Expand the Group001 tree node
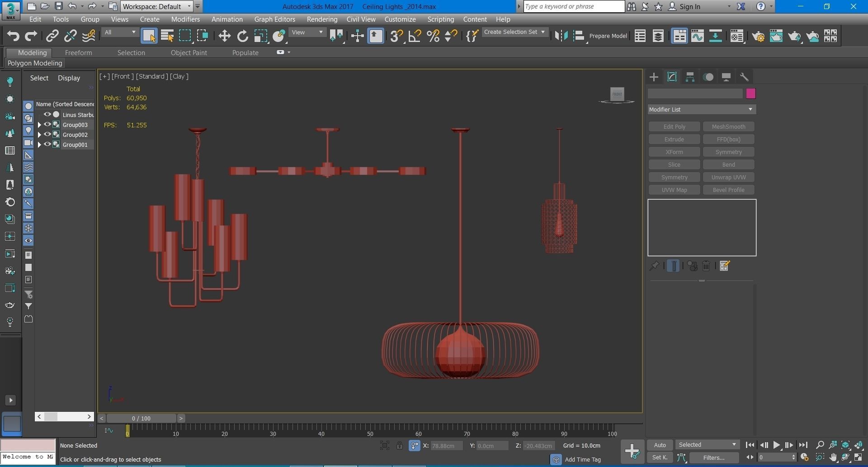 tap(39, 145)
